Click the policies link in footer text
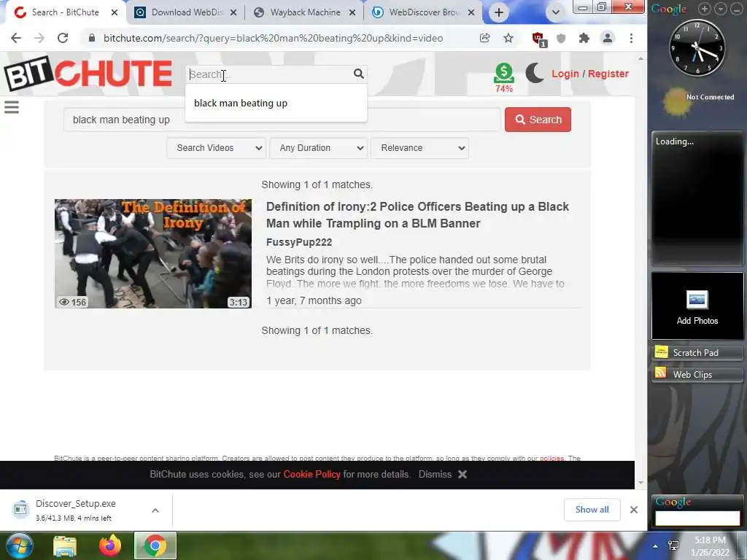The height and width of the screenshot is (560, 747). coord(551,458)
